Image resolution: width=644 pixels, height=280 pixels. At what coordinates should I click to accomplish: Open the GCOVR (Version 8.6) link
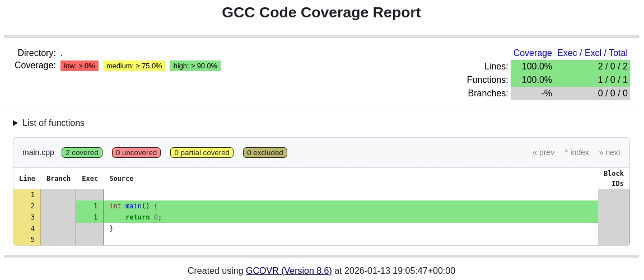coord(289,270)
